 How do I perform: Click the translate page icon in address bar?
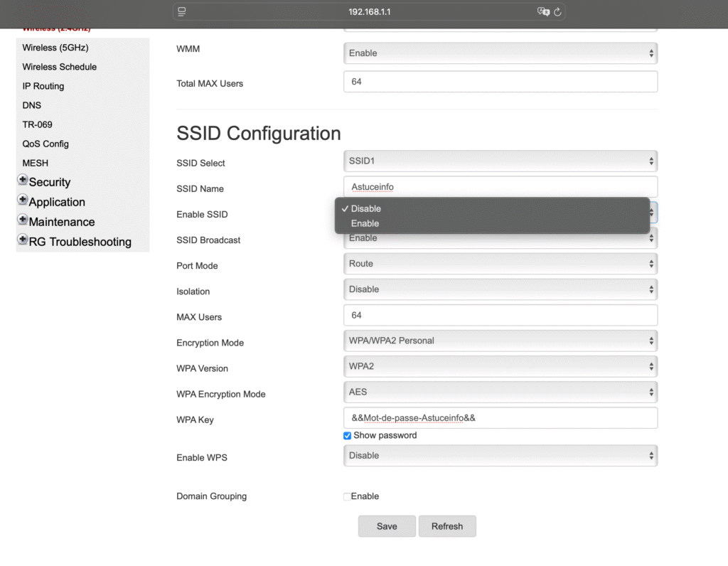543,11
